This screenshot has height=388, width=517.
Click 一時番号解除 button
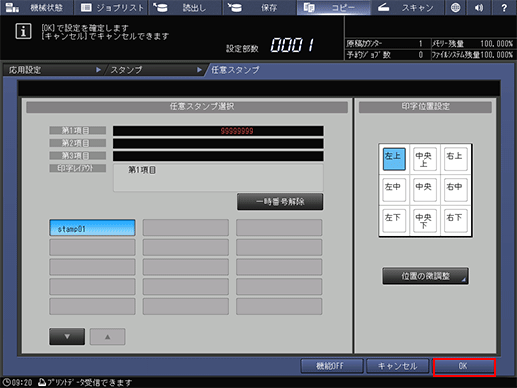tap(280, 202)
